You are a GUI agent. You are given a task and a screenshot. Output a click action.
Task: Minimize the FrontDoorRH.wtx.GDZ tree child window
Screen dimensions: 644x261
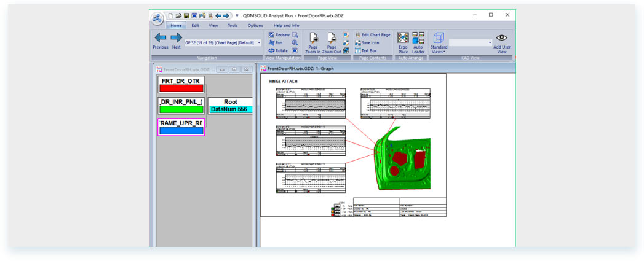[x=221, y=69]
